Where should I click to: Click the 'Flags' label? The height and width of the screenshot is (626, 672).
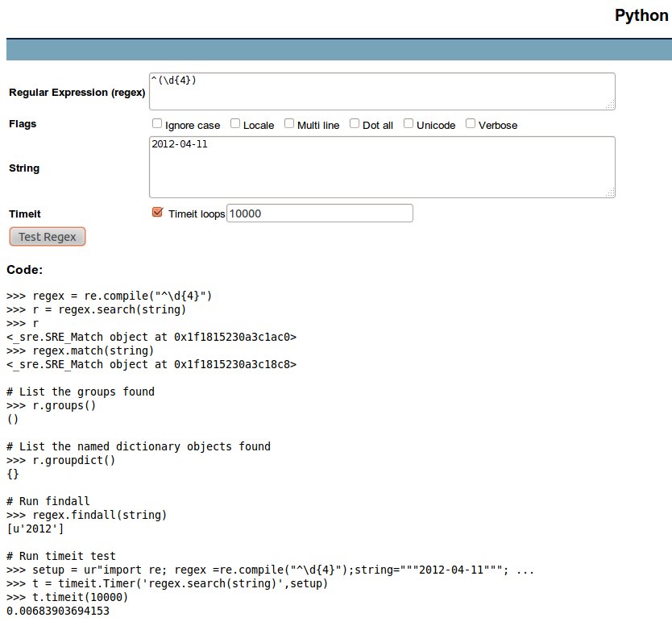pyautogui.click(x=23, y=124)
